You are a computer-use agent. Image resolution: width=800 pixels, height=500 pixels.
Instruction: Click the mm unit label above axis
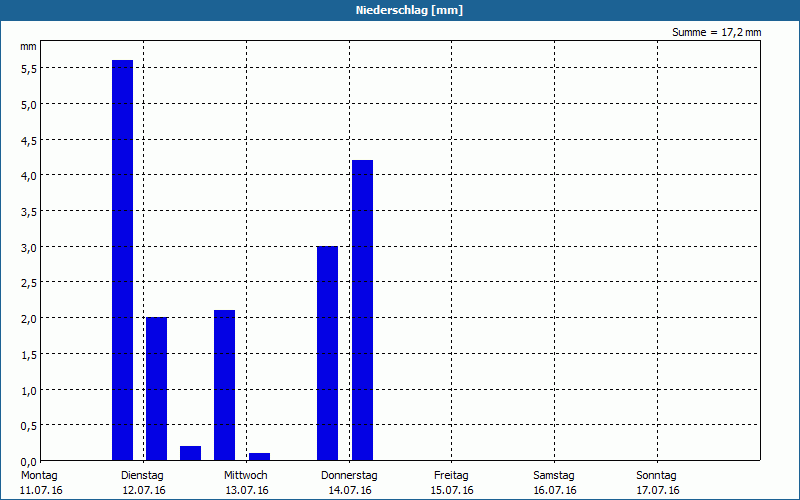28,47
